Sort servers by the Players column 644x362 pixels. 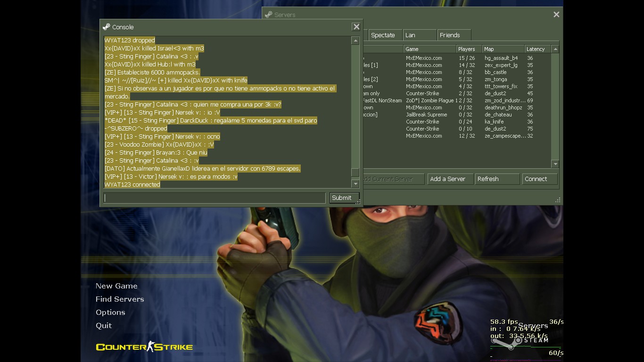pyautogui.click(x=469, y=49)
